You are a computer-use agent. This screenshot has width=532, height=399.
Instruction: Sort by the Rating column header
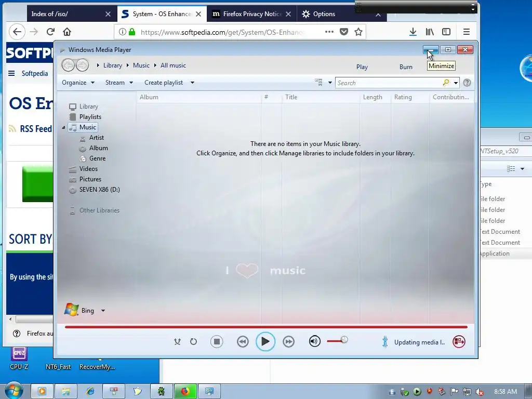410,97
